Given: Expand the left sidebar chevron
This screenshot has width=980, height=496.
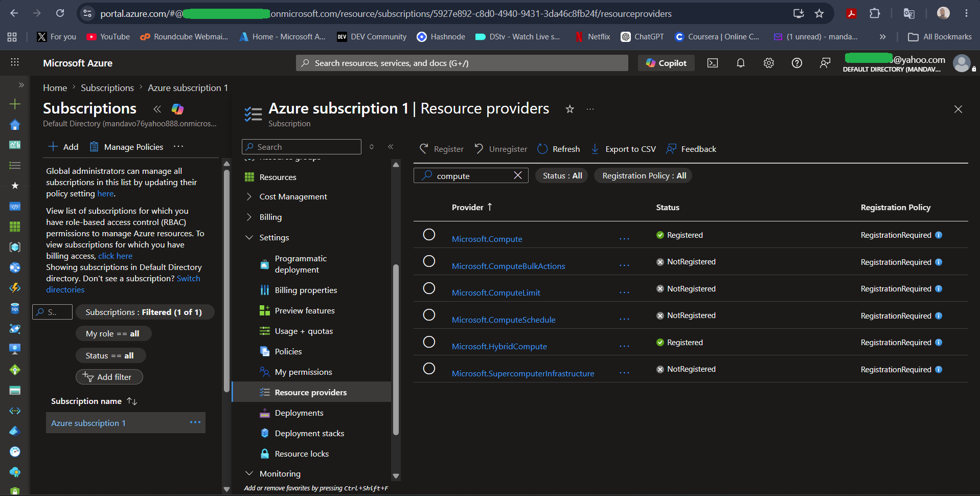Looking at the screenshot, I should pyautogui.click(x=21, y=85).
